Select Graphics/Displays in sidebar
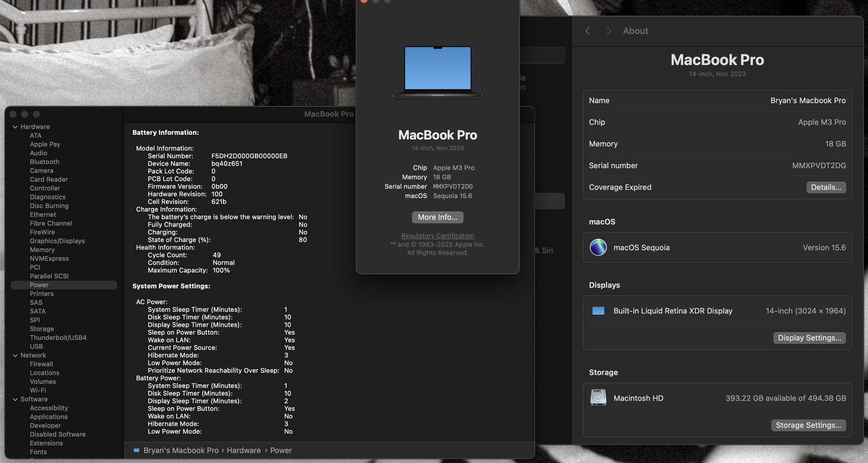This screenshot has height=463, width=868. (x=57, y=241)
